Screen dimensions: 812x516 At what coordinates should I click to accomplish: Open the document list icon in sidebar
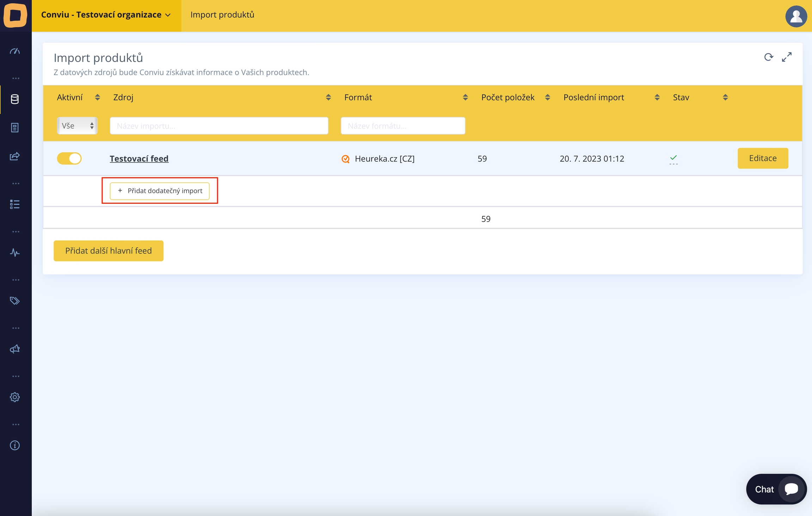(15, 128)
